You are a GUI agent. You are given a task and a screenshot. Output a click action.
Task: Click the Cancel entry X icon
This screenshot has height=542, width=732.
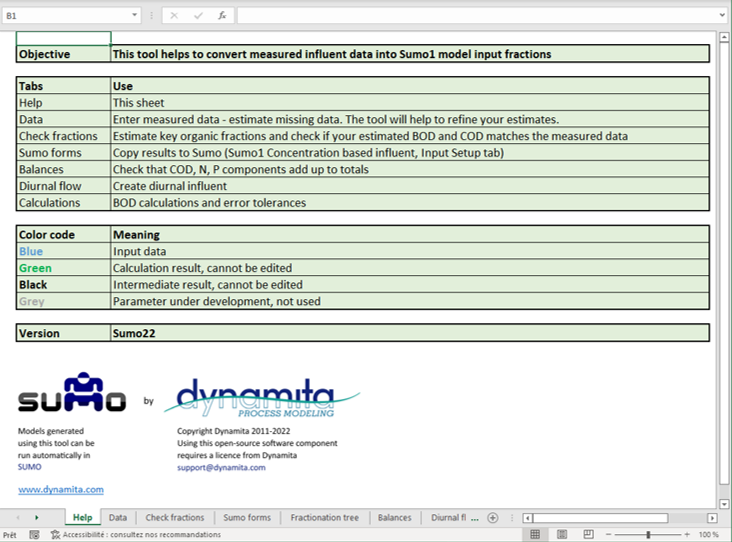click(x=174, y=16)
